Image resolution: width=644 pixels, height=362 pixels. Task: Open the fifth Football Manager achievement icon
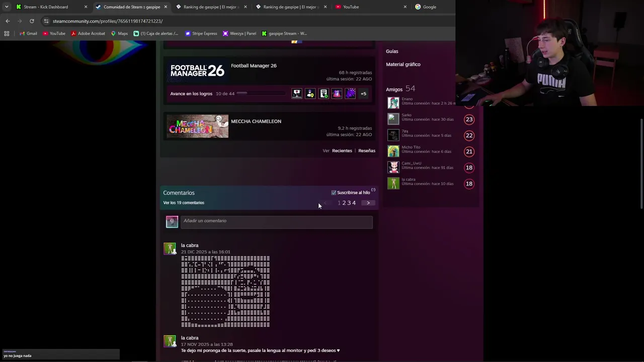tap(350, 94)
